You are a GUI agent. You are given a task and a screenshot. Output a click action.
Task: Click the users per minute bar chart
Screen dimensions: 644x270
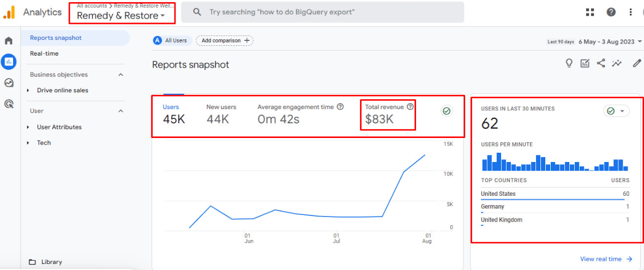pos(555,162)
